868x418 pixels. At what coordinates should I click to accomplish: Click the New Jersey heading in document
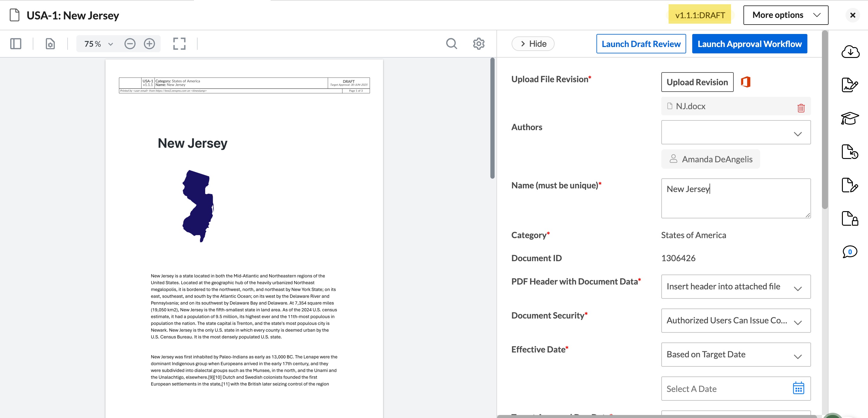point(192,143)
